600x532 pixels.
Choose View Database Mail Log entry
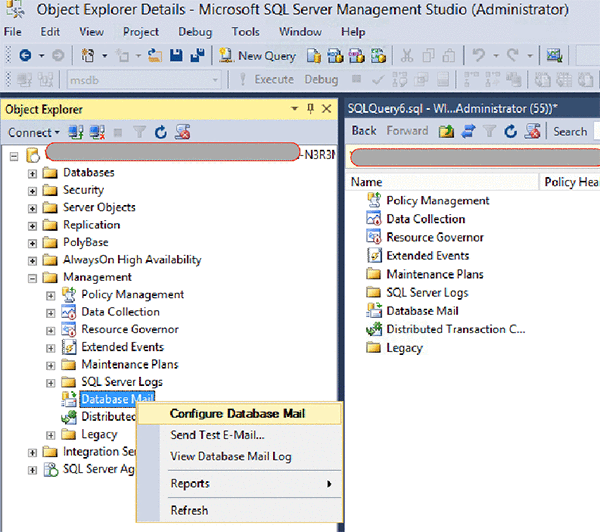pos(231,457)
